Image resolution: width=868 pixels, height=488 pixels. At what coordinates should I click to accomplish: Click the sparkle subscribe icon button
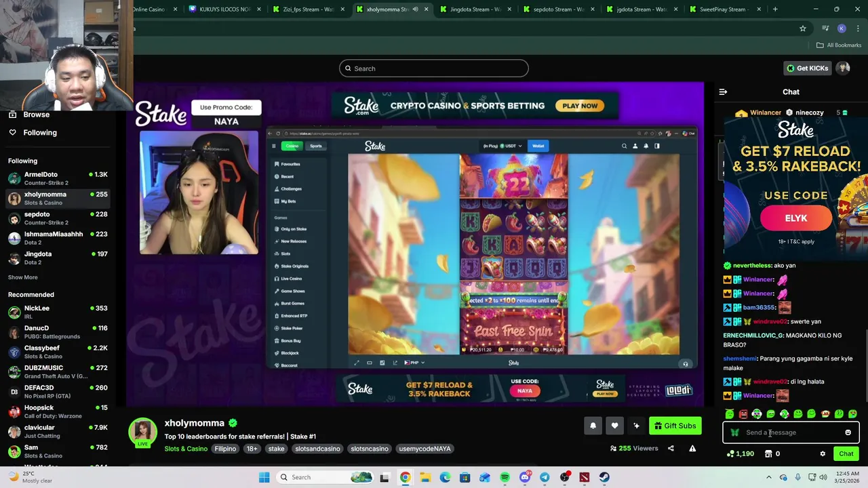[x=636, y=426]
